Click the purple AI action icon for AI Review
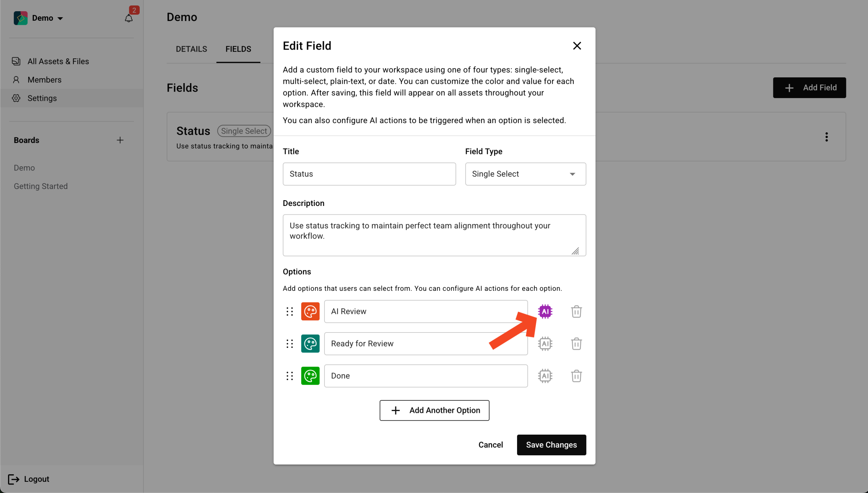 pyautogui.click(x=545, y=311)
